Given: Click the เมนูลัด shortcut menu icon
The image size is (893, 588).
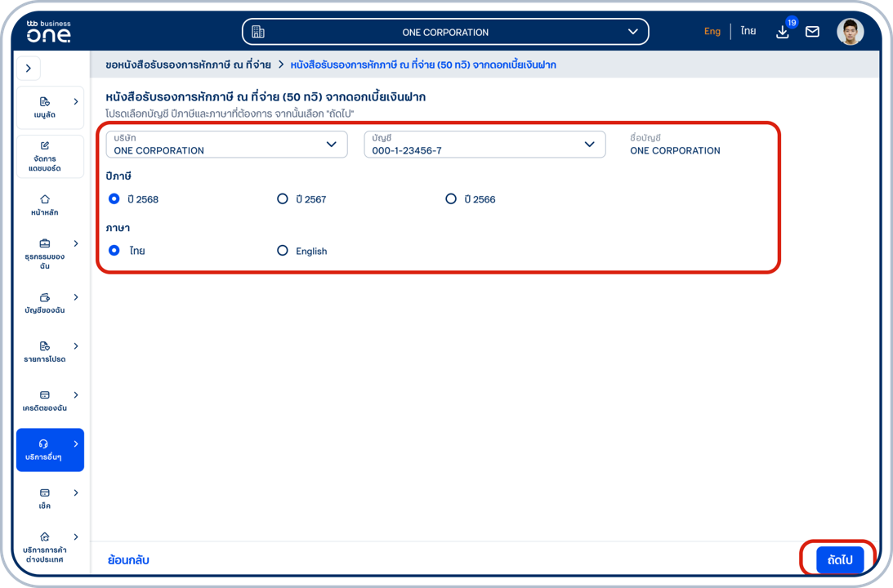Looking at the screenshot, I should click(x=44, y=101).
